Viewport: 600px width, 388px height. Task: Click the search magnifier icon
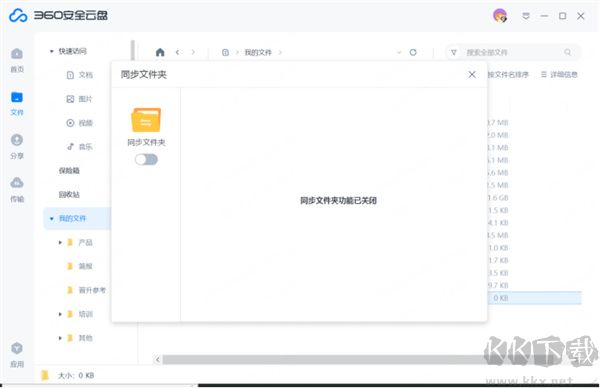coord(567,52)
